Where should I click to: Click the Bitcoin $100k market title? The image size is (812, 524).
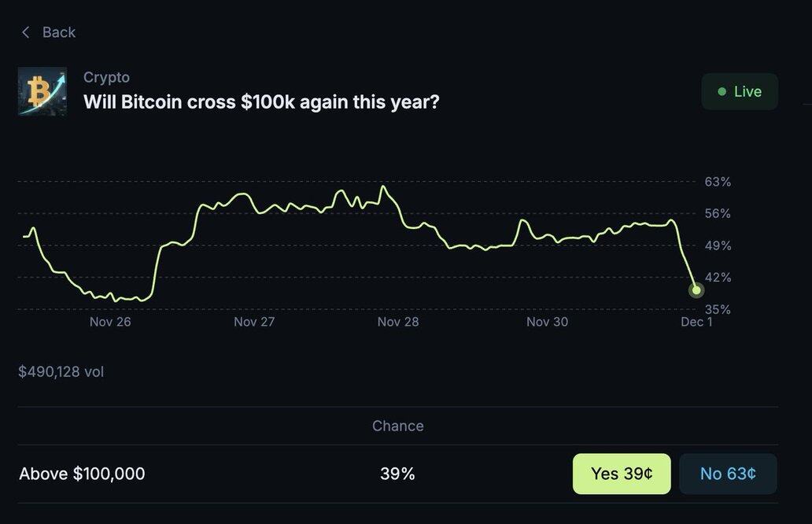point(261,102)
